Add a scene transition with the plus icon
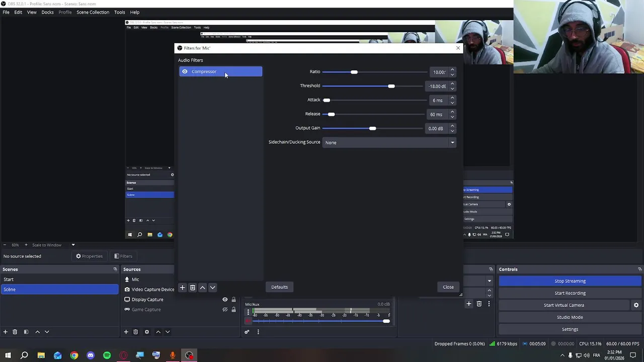The width and height of the screenshot is (644, 362). coord(468,304)
